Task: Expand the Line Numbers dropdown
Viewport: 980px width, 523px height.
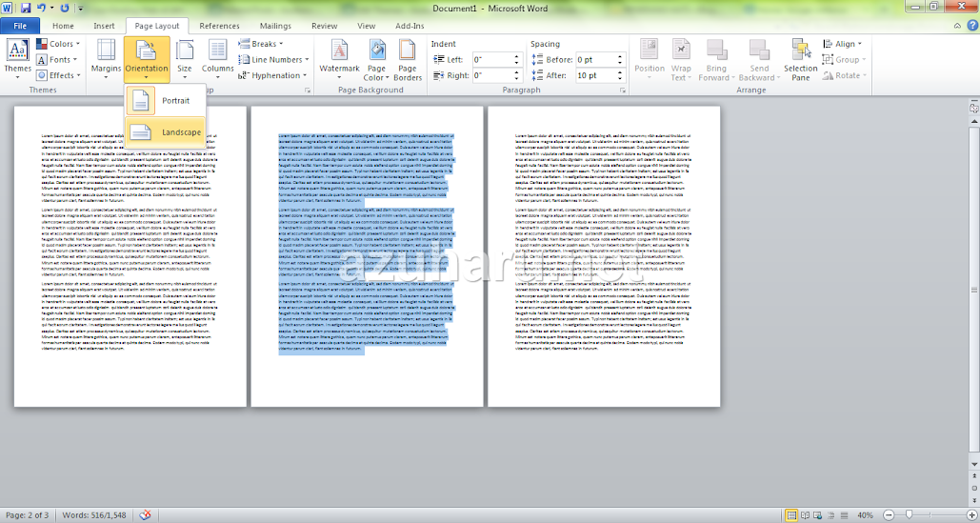Action: (x=273, y=59)
